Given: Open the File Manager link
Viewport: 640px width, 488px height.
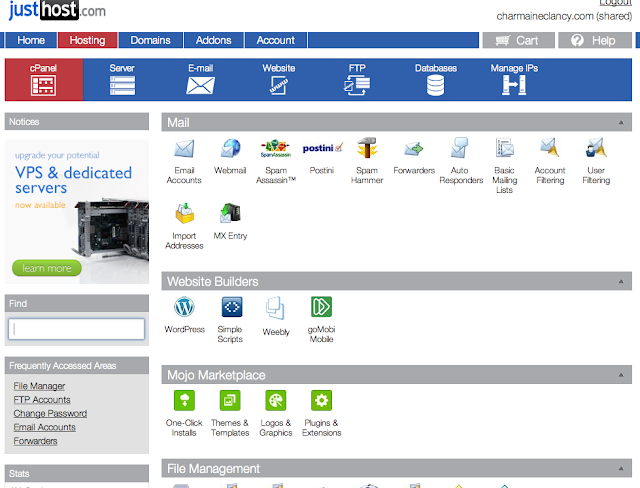Looking at the screenshot, I should [39, 386].
